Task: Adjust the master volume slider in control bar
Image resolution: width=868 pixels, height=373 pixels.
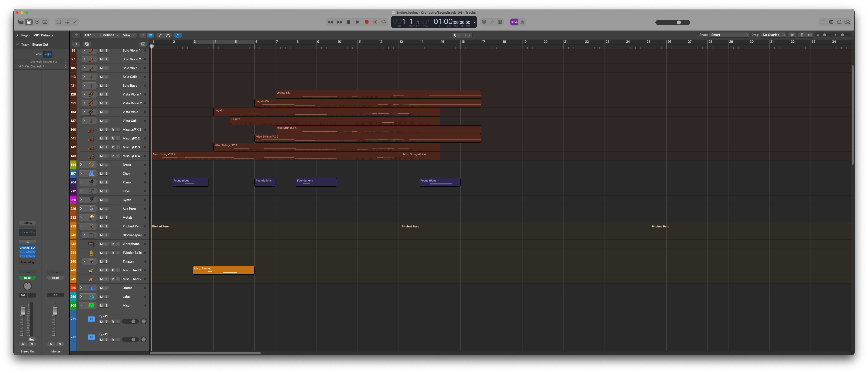Action: tap(679, 22)
